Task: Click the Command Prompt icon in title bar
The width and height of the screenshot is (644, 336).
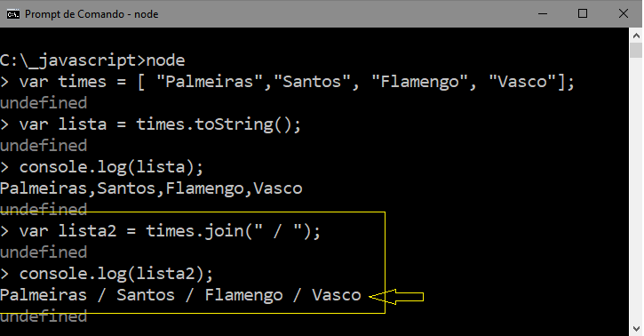Action: tap(12, 14)
